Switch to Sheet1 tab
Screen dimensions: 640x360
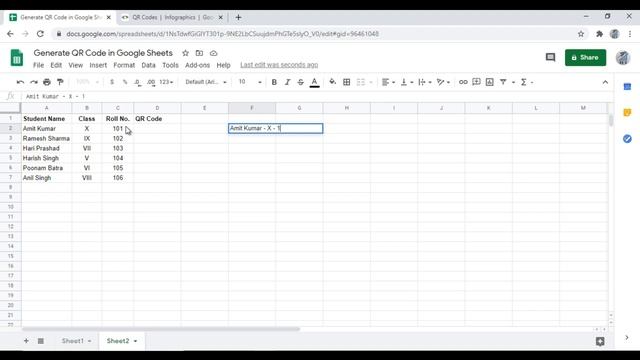coord(73,341)
